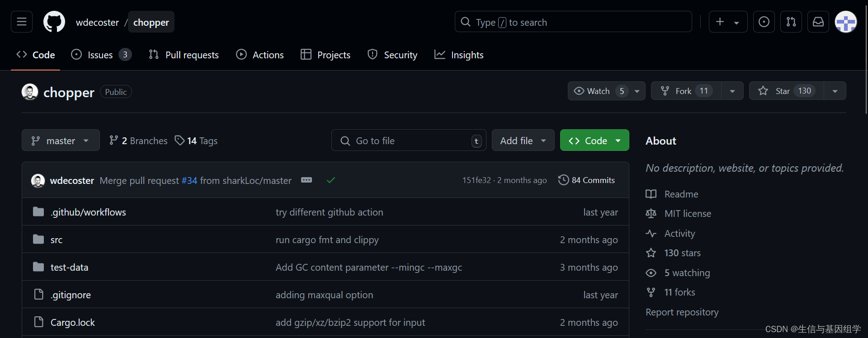Expand the Add file dropdown
The width and height of the screenshot is (868, 338).
coord(523,141)
